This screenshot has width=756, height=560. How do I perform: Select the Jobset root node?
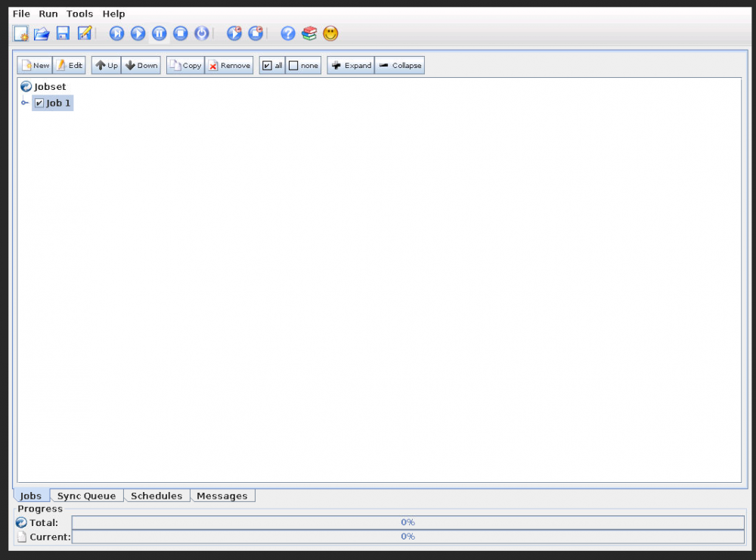coord(43,87)
